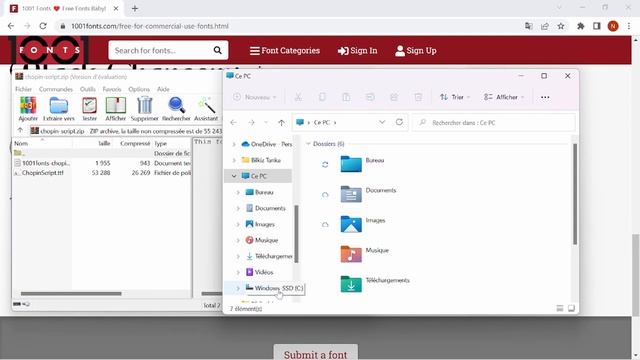Expand the Bilkiz Tarika folder node

[234, 160]
